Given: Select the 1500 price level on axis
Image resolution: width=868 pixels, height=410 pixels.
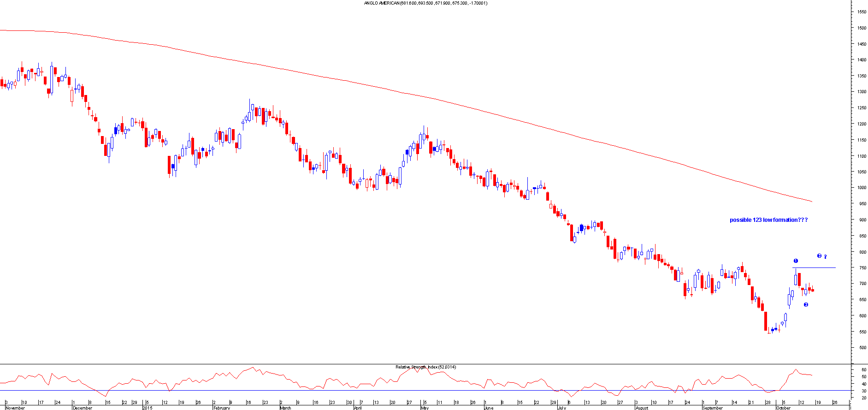Looking at the screenshot, I should point(861,28).
